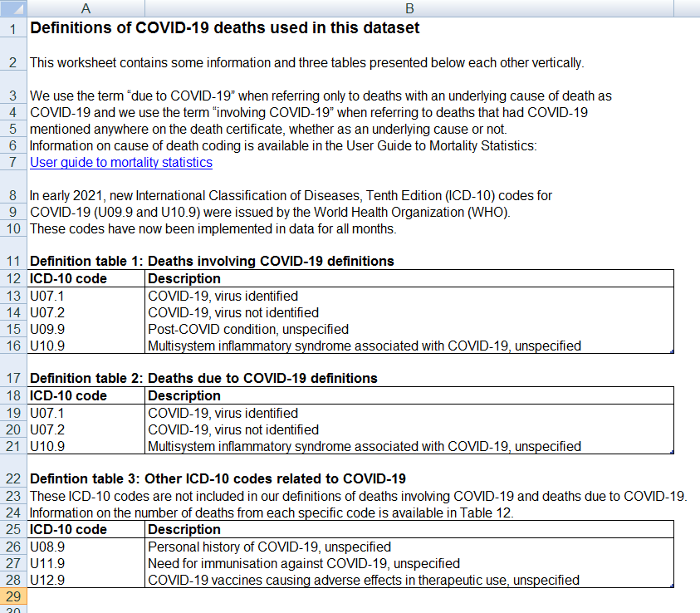This screenshot has height=613, width=700.
Task: Select cell U07.1 in row 19
Action: (86, 413)
